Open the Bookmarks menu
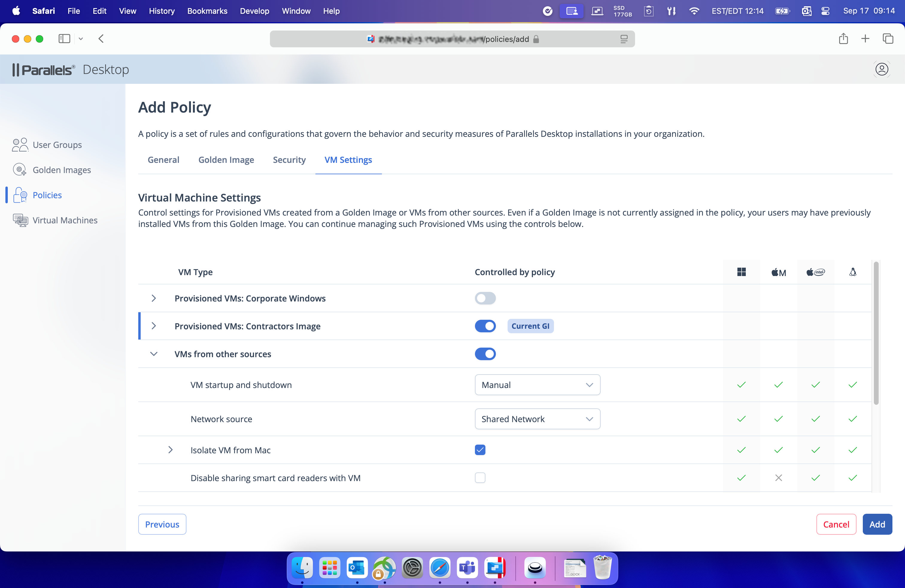Screen dimensions: 905x588 click(x=207, y=11)
